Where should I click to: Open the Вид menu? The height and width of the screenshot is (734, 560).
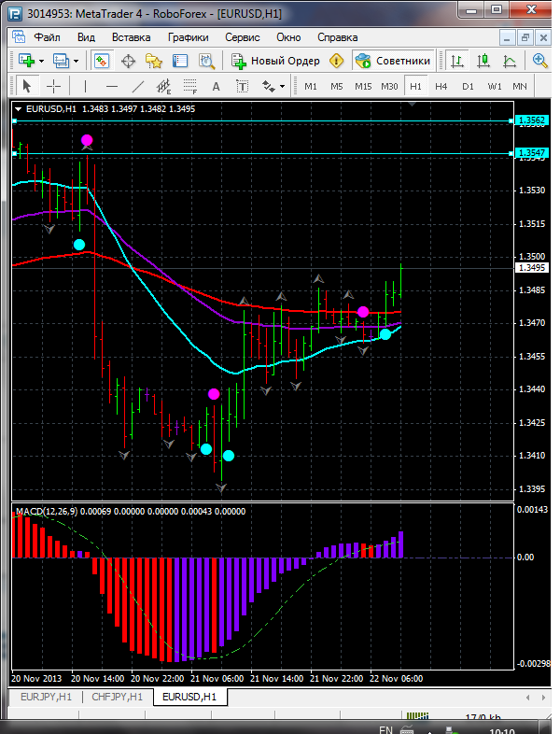click(86, 37)
